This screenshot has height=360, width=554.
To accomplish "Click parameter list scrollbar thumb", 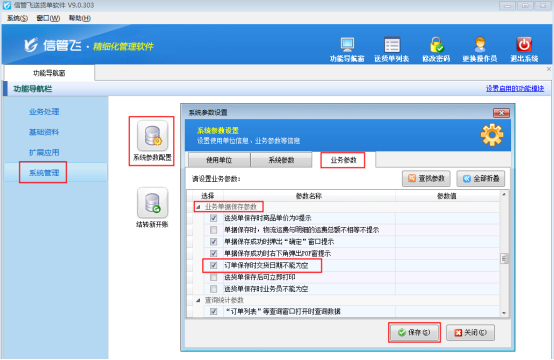I will pyautogui.click(x=504, y=259).
